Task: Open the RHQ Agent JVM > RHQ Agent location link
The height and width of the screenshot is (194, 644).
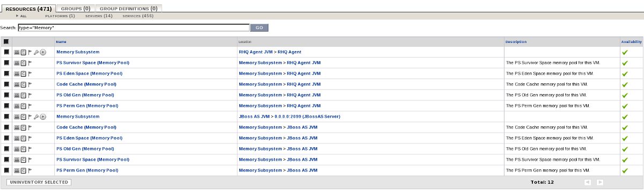Action: pyautogui.click(x=270, y=52)
